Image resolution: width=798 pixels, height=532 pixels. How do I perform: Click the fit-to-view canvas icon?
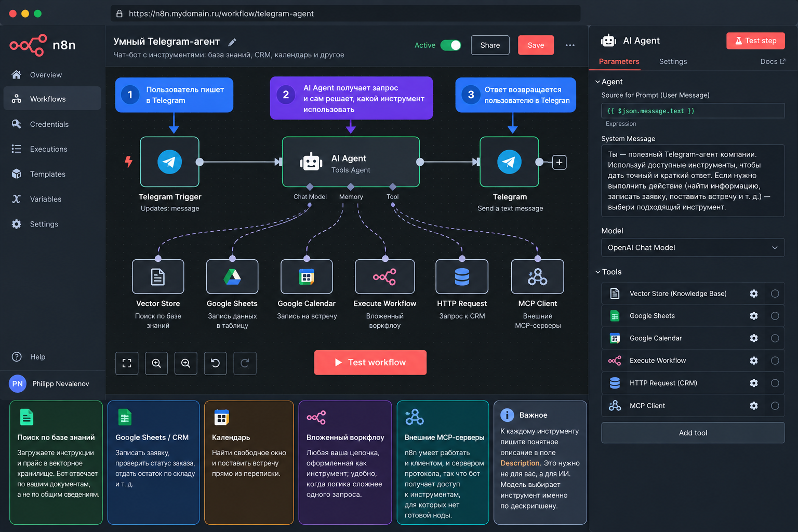click(127, 363)
